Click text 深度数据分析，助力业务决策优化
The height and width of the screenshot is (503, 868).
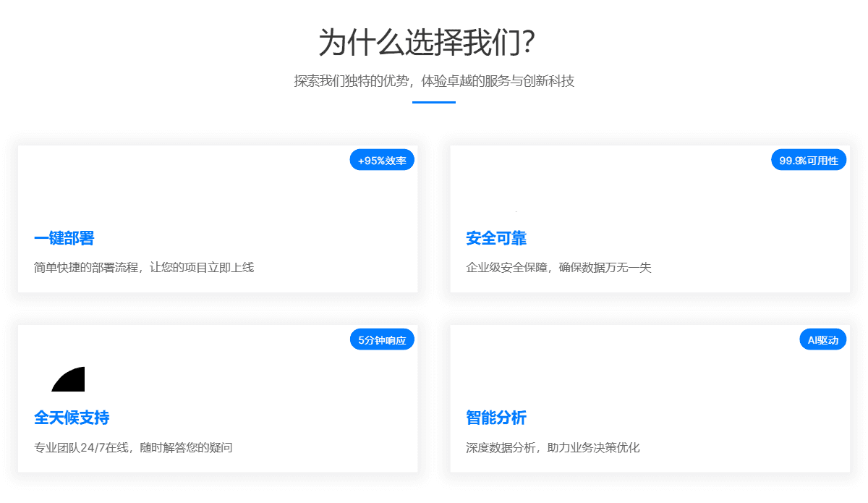(x=553, y=447)
